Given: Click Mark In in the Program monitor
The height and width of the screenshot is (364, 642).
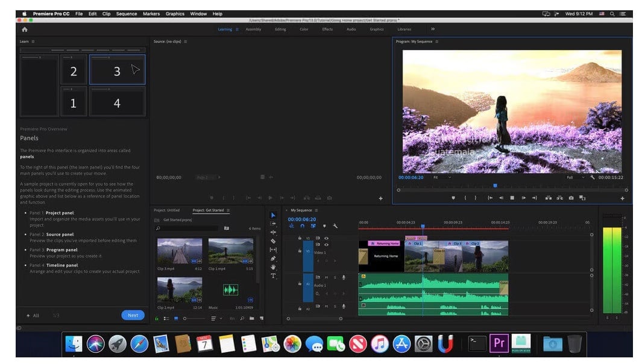Looking at the screenshot, I should (465, 198).
